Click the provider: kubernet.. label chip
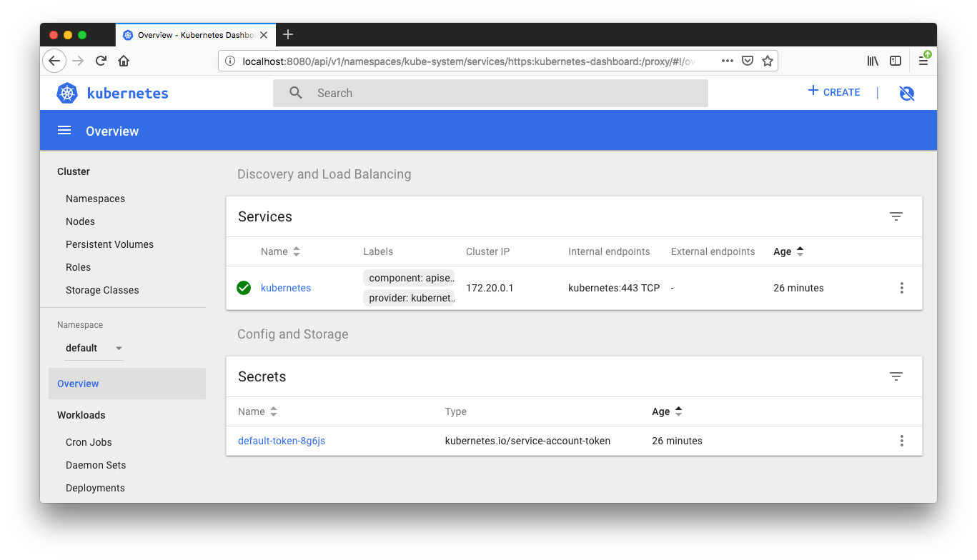977x560 pixels. coord(410,298)
